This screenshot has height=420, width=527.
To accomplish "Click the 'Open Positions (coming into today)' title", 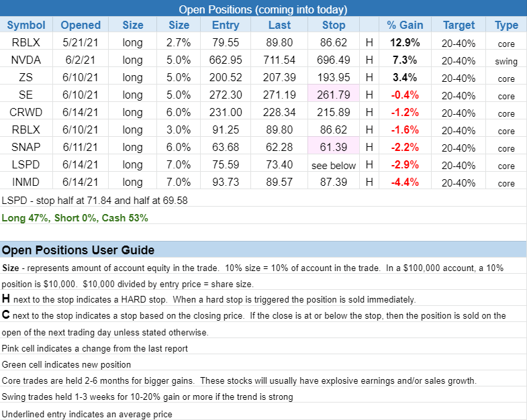I will coord(263,9).
